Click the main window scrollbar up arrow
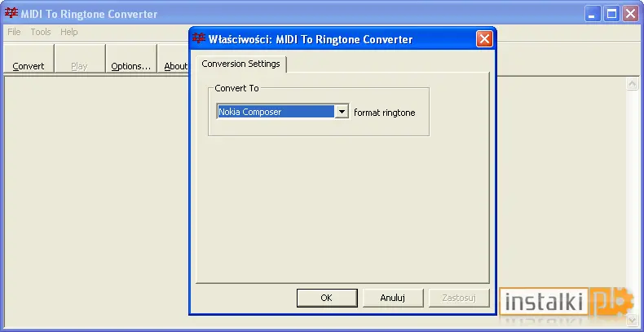This screenshot has height=332, width=644. (632, 84)
